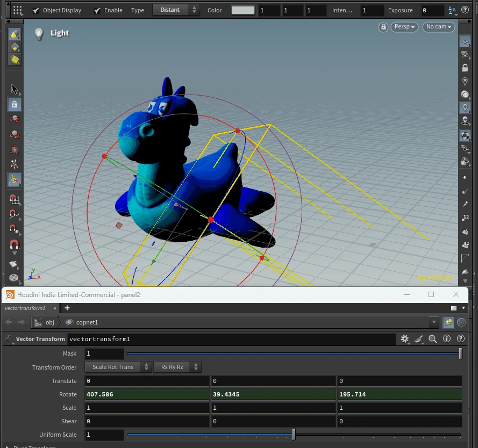This screenshot has height=448, width=478.
Task: Select the vectortransform1 pane tab
Action: point(25,308)
